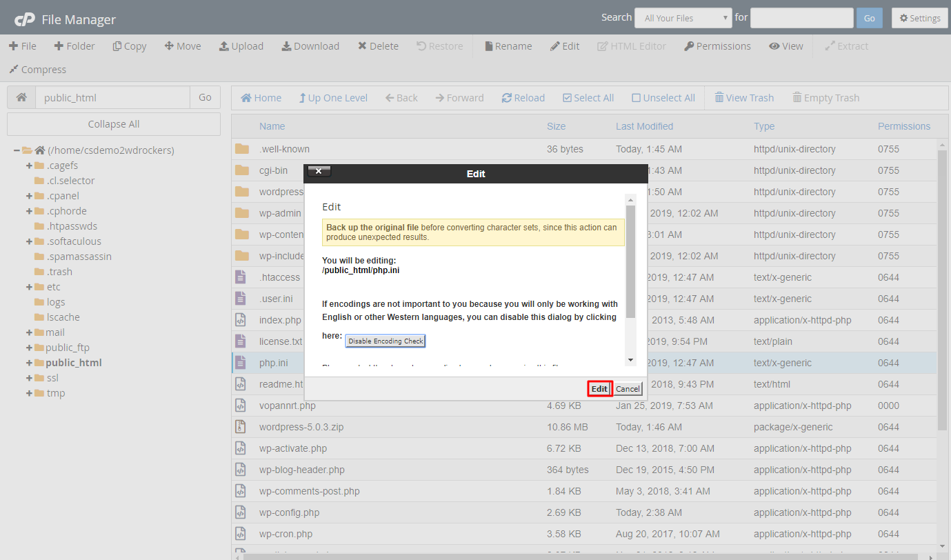Click the Move icon
Viewport: 951px width, 560px height.
[x=182, y=46]
